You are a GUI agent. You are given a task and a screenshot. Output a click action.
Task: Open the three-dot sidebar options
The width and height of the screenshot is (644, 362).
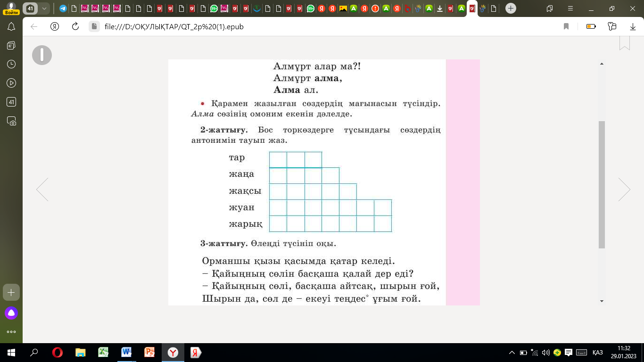[11, 332]
